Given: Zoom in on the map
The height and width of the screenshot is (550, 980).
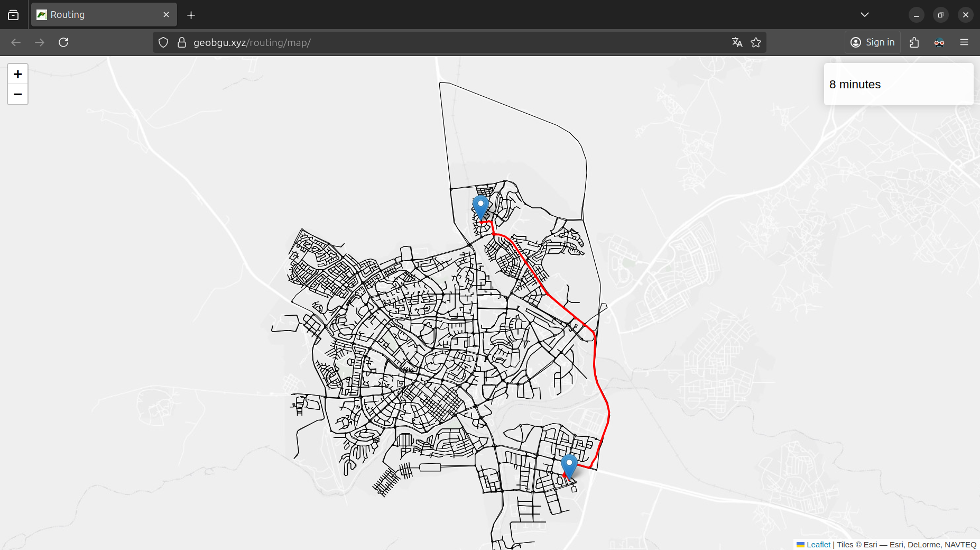Looking at the screenshot, I should pos(17,74).
